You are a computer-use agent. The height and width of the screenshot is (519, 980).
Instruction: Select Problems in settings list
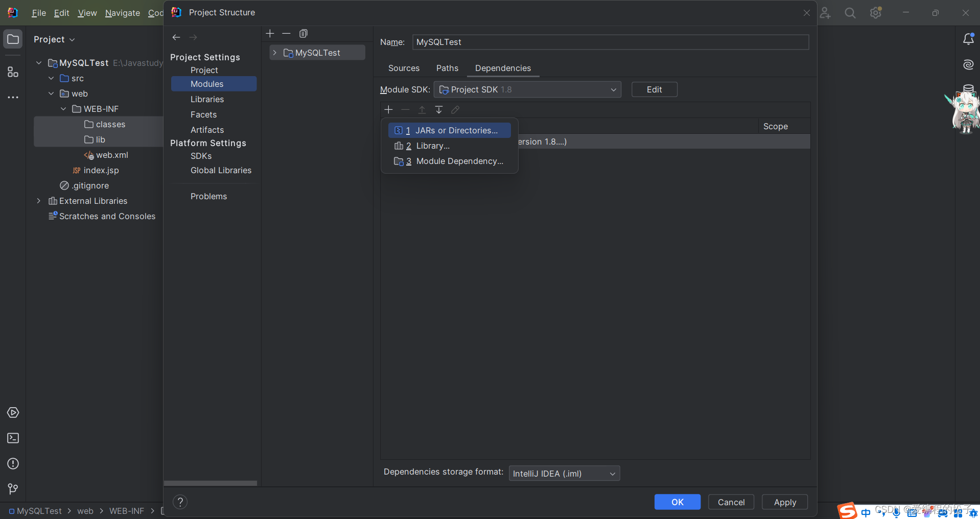(x=208, y=196)
